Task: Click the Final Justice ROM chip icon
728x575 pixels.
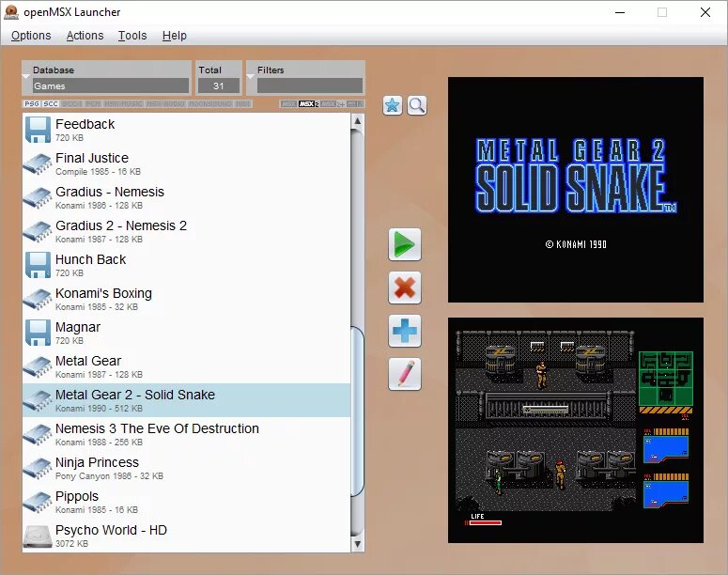Action: tap(38, 163)
